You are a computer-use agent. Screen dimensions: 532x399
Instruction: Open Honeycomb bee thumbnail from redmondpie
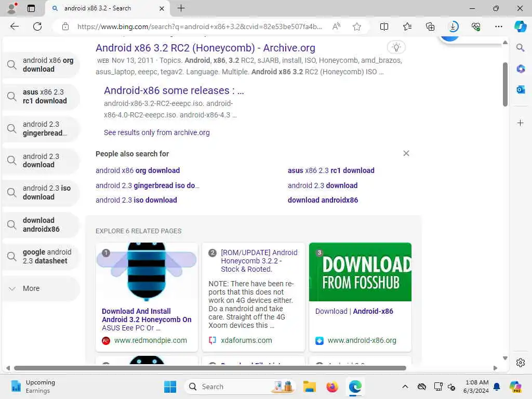(147, 272)
